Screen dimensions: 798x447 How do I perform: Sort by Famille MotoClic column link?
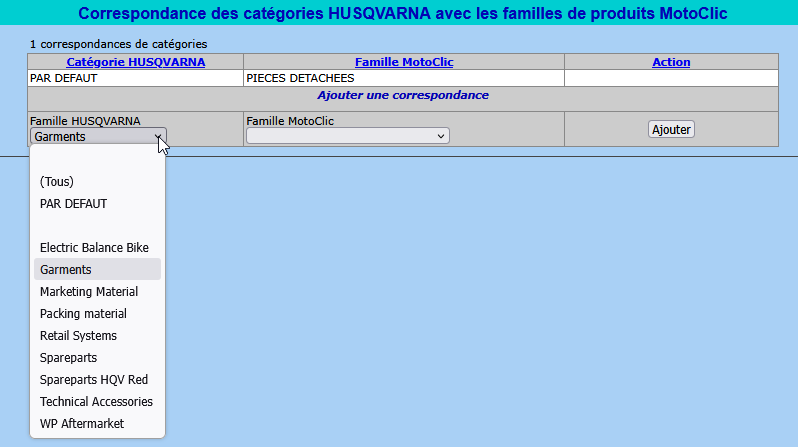tap(404, 62)
